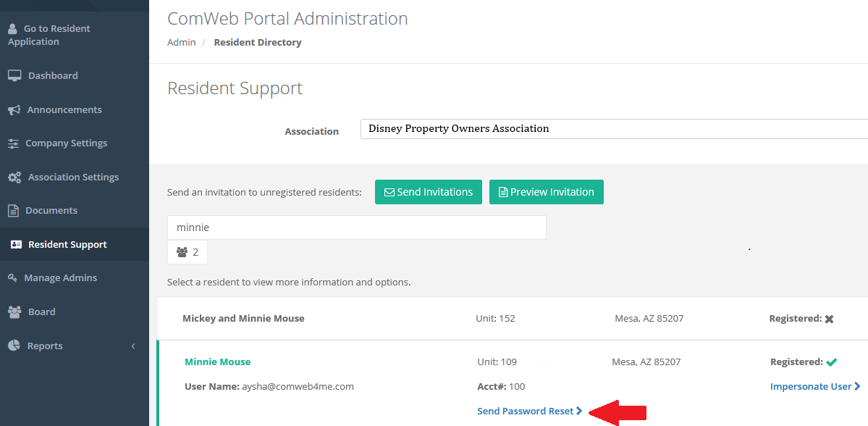Click the Unit: 109 text
Screen dimensions: 868x426
497,362
